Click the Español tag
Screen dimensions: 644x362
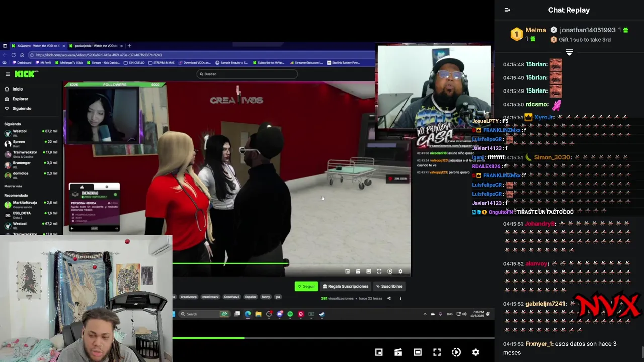tap(250, 297)
